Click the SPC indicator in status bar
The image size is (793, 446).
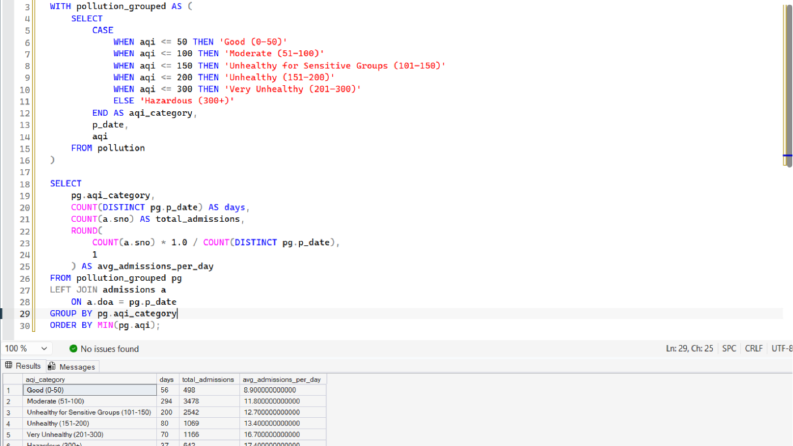[729, 349]
